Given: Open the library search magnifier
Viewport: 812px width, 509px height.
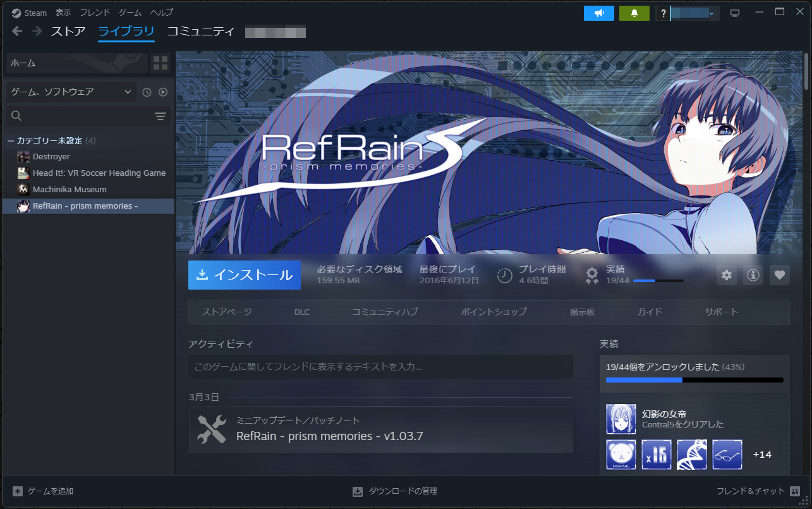Looking at the screenshot, I should 16,116.
